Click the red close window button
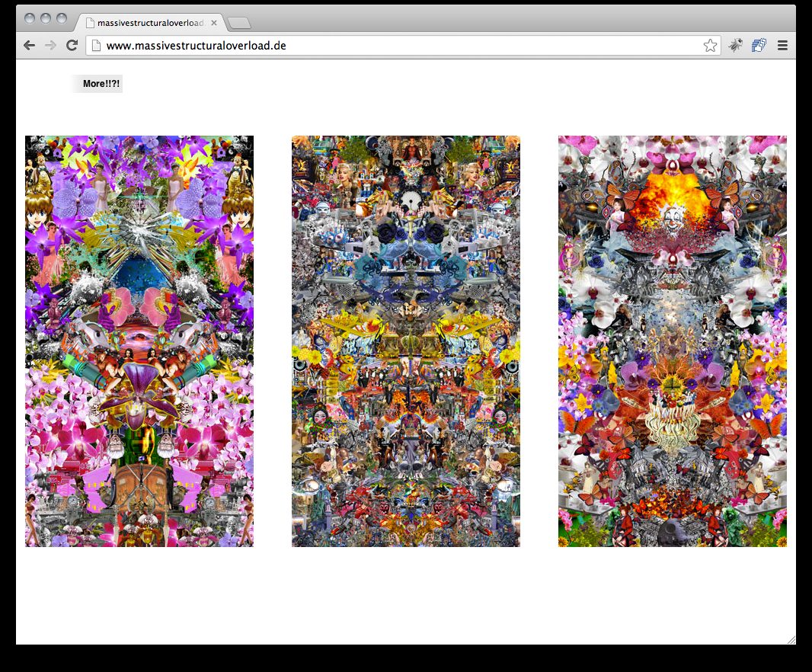The height and width of the screenshot is (672, 812). [x=30, y=18]
